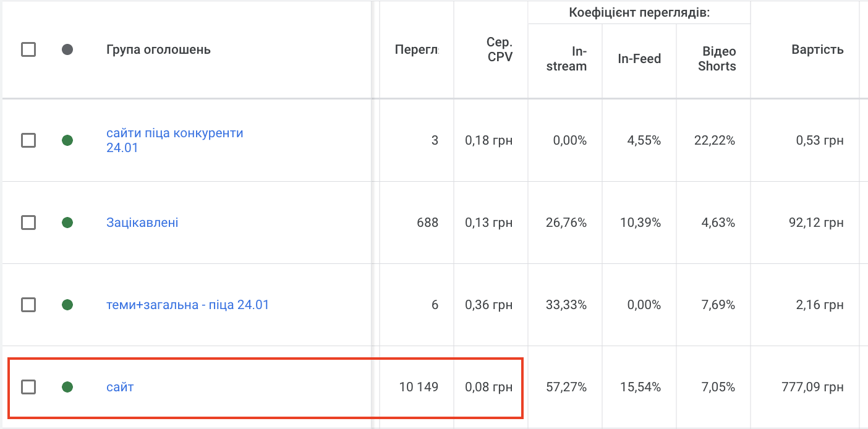This screenshot has height=429, width=868.
Task: Select checkbox for 'сайти піца конкуренти 24.01' row
Action: [x=28, y=140]
